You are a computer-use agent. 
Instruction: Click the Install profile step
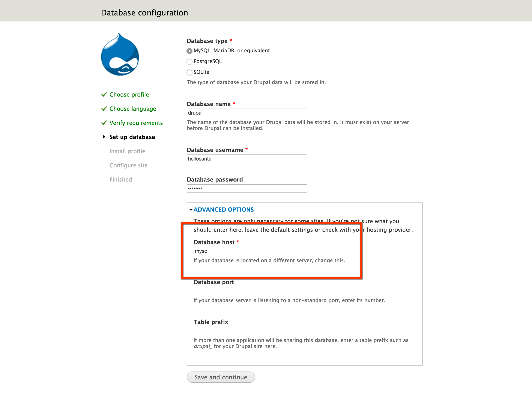tap(127, 151)
